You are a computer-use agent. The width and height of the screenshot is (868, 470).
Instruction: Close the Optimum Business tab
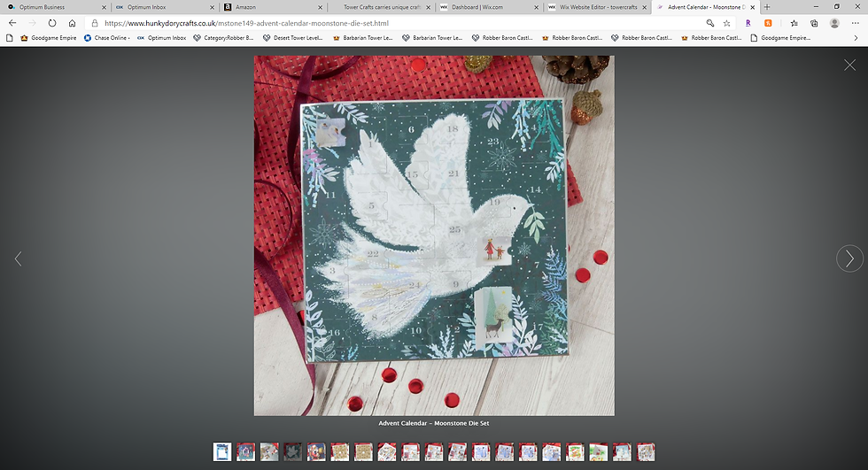pyautogui.click(x=104, y=7)
